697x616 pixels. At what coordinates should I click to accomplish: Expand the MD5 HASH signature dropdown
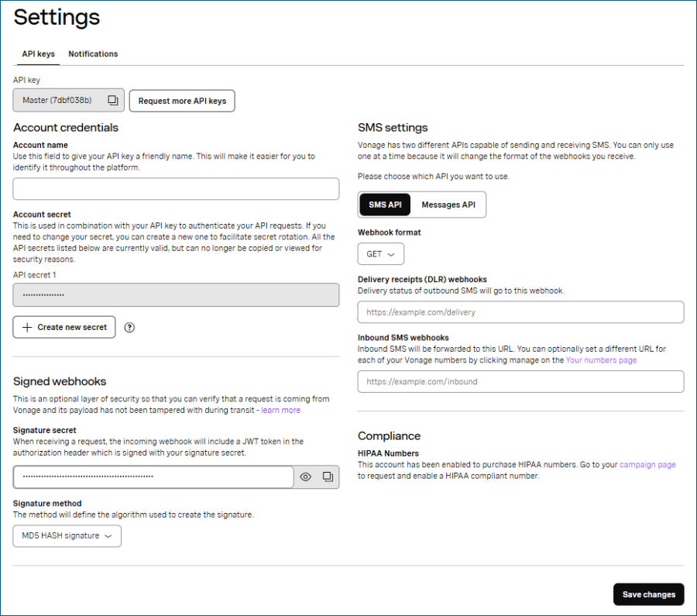[x=67, y=536]
